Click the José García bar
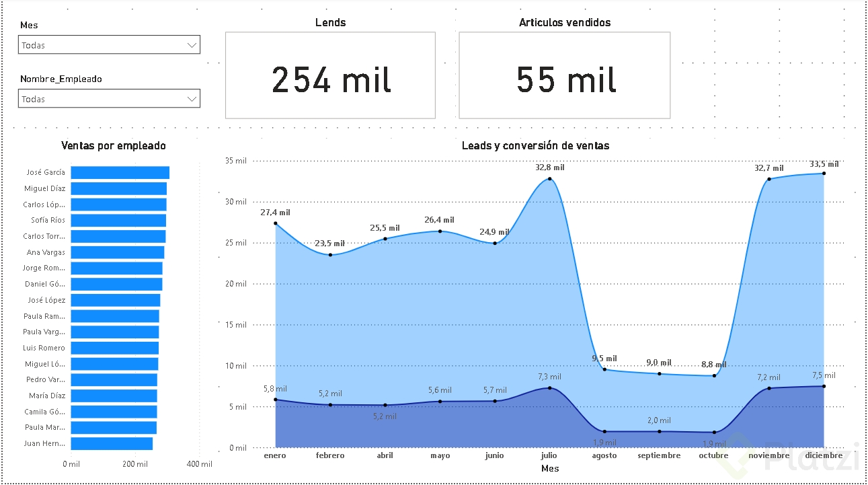 (x=120, y=172)
